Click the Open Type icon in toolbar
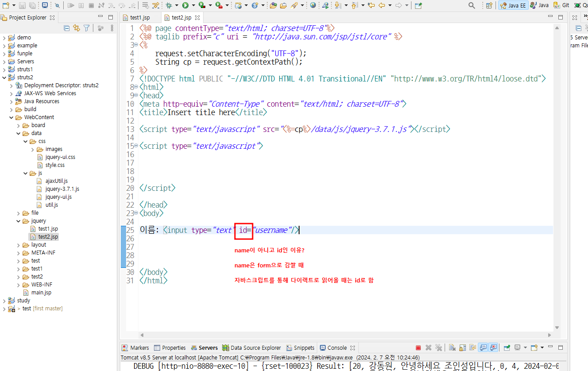The height and width of the screenshot is (371, 588). coord(273,5)
